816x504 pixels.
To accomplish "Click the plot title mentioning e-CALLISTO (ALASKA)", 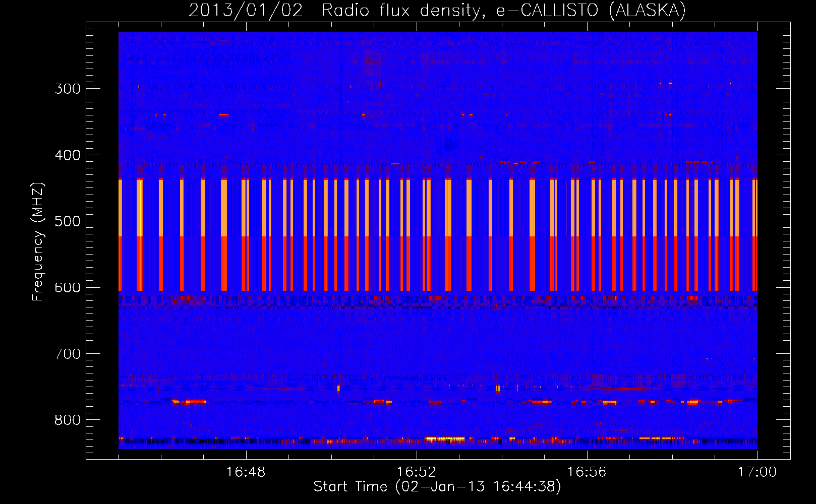I will [437, 11].
